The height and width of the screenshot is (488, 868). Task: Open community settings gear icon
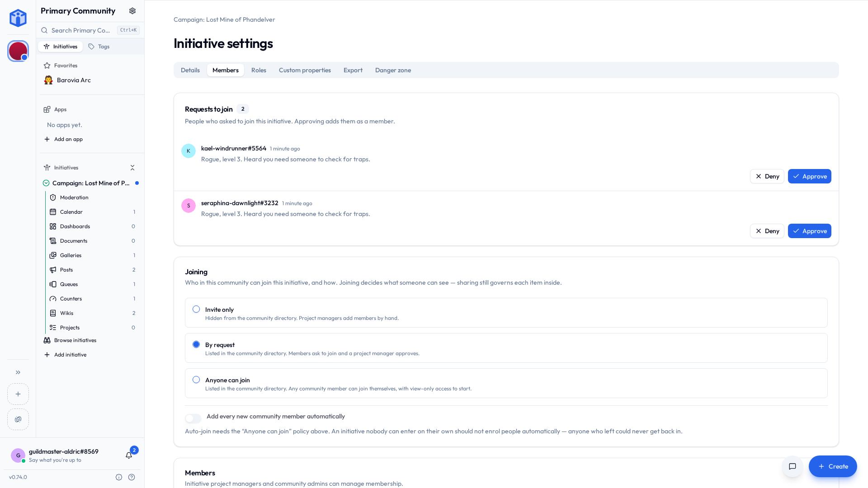[x=132, y=11]
